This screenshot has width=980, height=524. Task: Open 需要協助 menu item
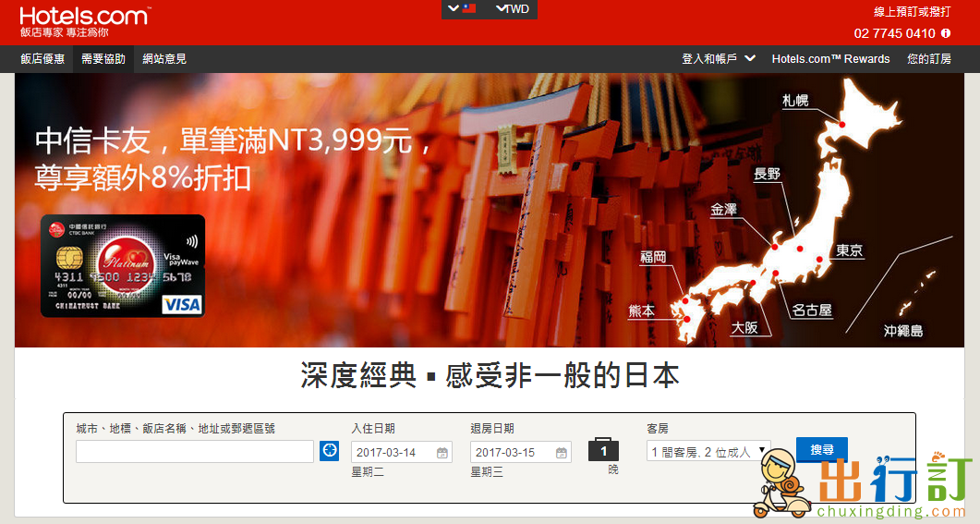[103, 59]
